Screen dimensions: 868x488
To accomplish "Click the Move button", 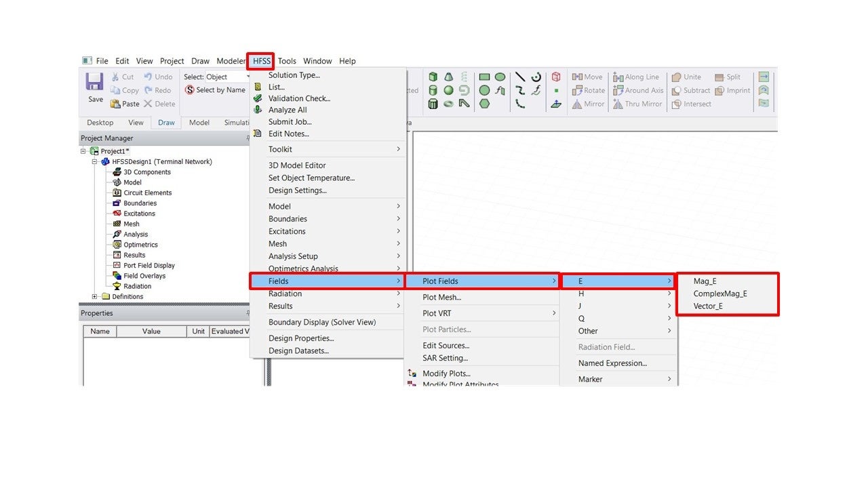I will (x=587, y=77).
